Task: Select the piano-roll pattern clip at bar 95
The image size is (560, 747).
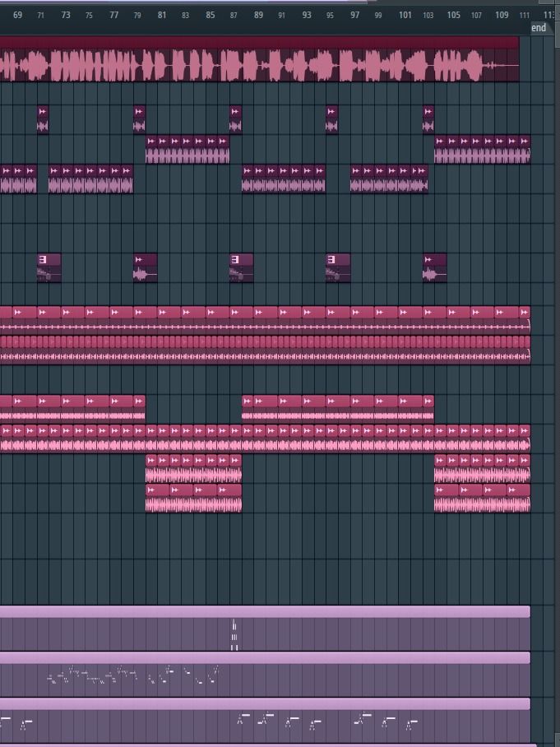Action: point(338,267)
